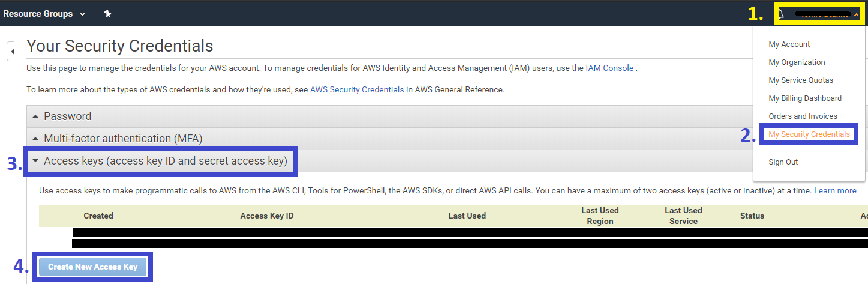Screen dimensions: 868x284
Task: Click the Access Key ID column header
Action: tap(266, 216)
